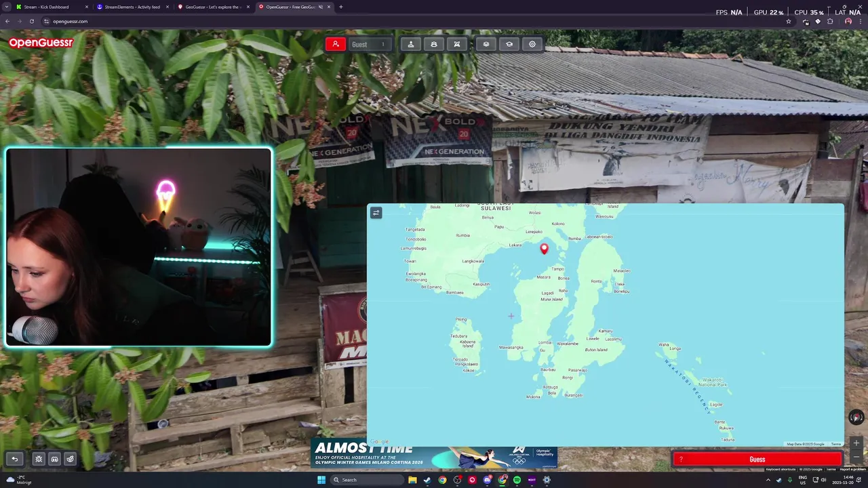Switch to StreamElements Activity feed tab
868x488 pixels.
[132, 7]
